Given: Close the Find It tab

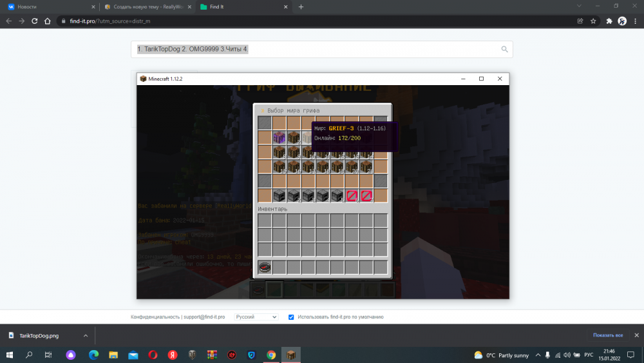Looking at the screenshot, I should (x=285, y=7).
